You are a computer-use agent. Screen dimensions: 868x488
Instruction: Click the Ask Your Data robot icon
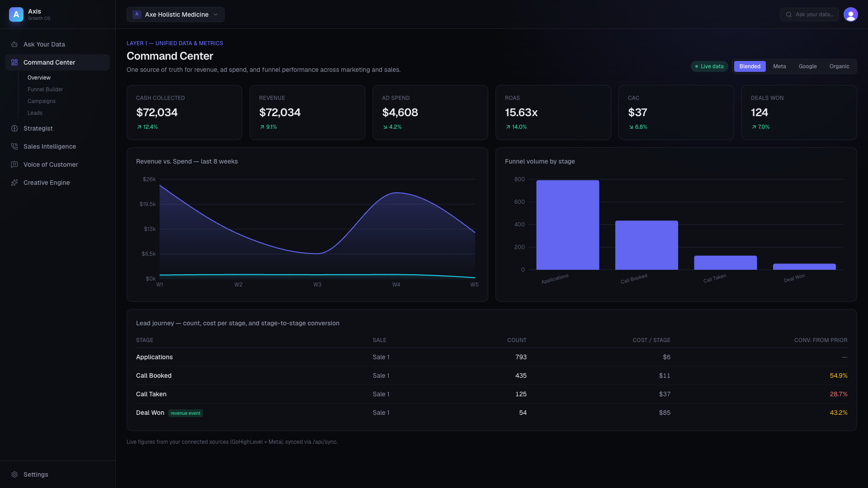14,44
